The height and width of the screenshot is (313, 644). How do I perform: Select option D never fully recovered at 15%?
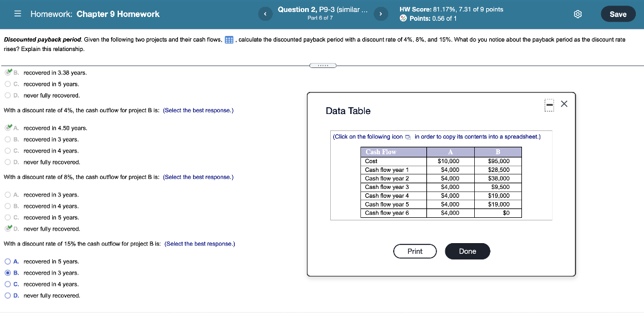point(8,295)
